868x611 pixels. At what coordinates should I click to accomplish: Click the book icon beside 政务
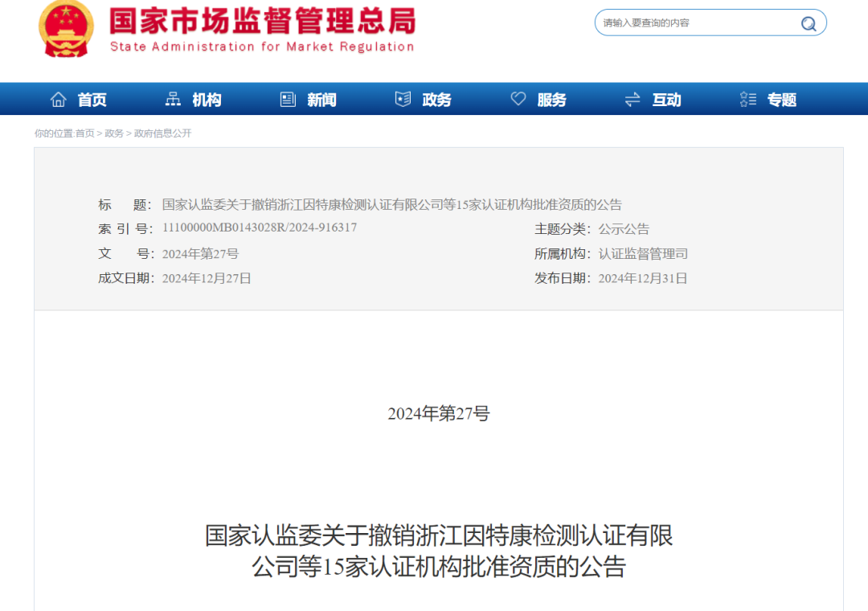click(x=403, y=98)
